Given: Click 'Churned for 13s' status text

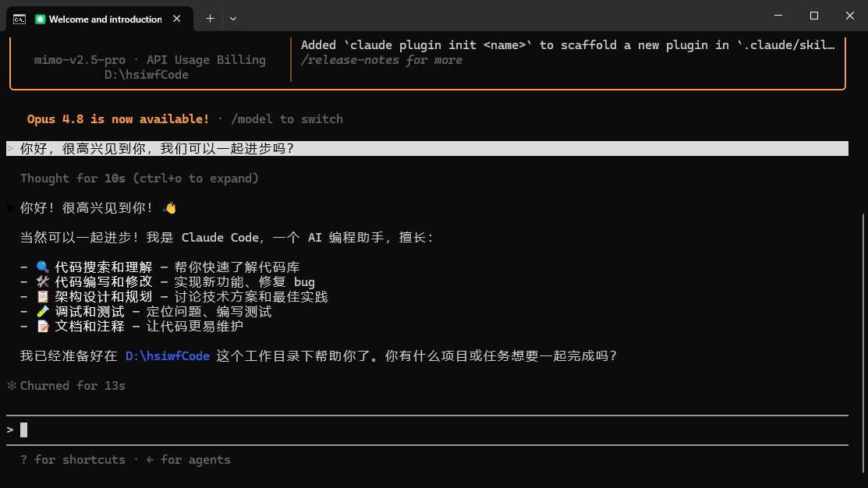Looking at the screenshot, I should (73, 386).
